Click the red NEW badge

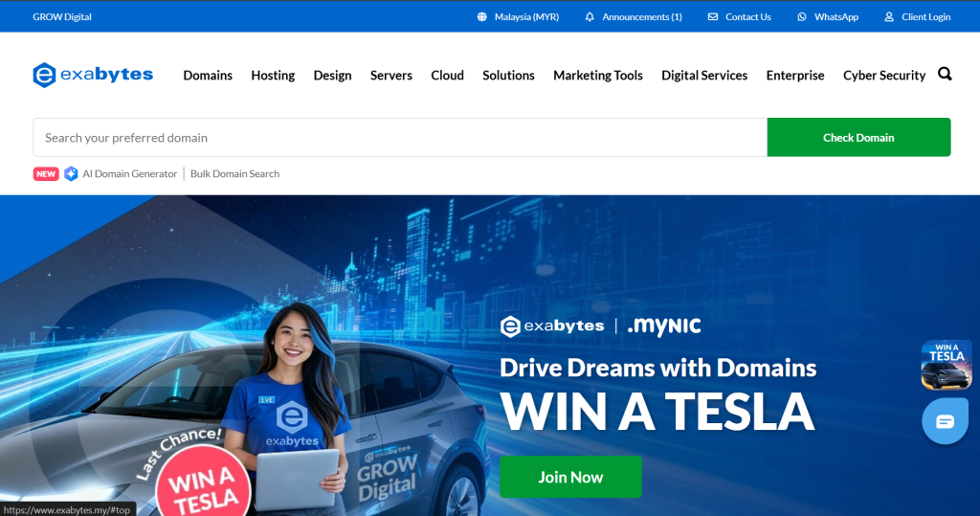(46, 174)
